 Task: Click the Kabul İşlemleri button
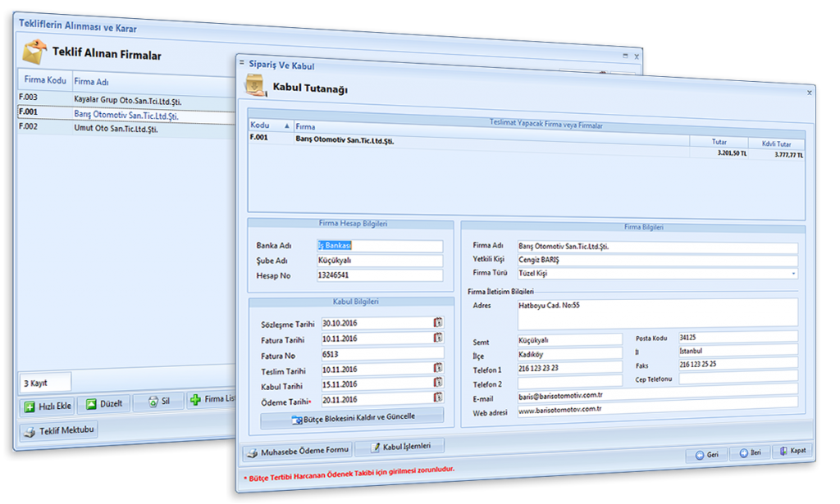[399, 447]
